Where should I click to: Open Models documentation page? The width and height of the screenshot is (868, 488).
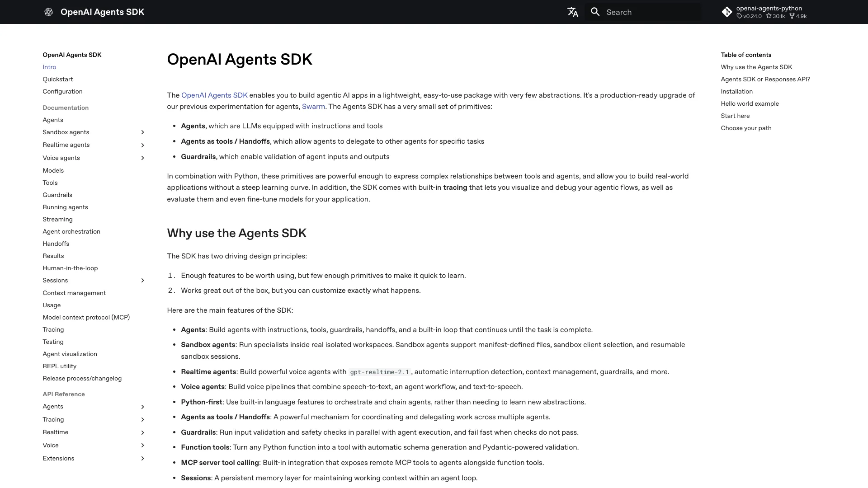pyautogui.click(x=53, y=170)
